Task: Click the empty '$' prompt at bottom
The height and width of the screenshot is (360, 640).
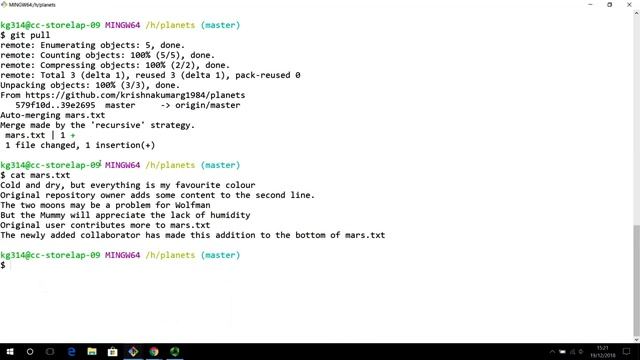Action: click(x=3, y=265)
